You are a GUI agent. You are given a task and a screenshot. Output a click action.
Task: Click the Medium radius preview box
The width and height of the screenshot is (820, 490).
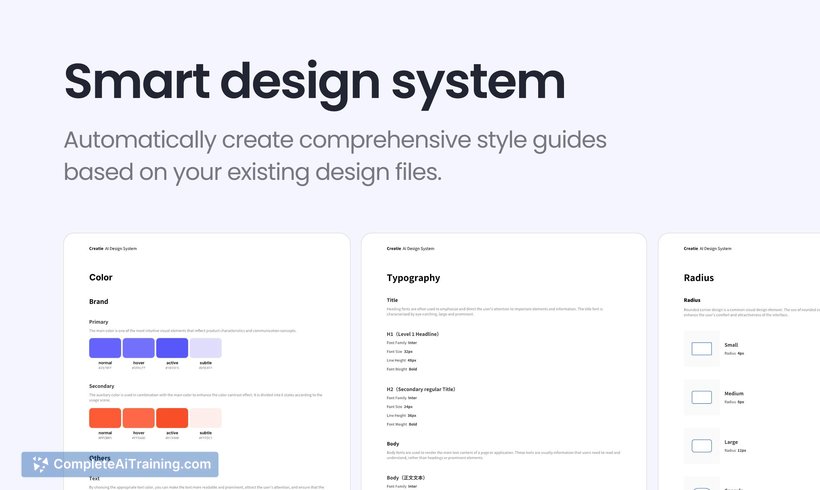[x=702, y=397]
